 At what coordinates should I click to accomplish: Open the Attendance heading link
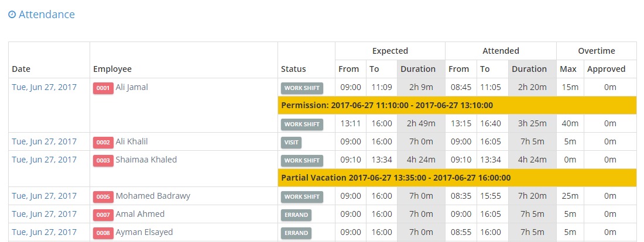click(46, 15)
